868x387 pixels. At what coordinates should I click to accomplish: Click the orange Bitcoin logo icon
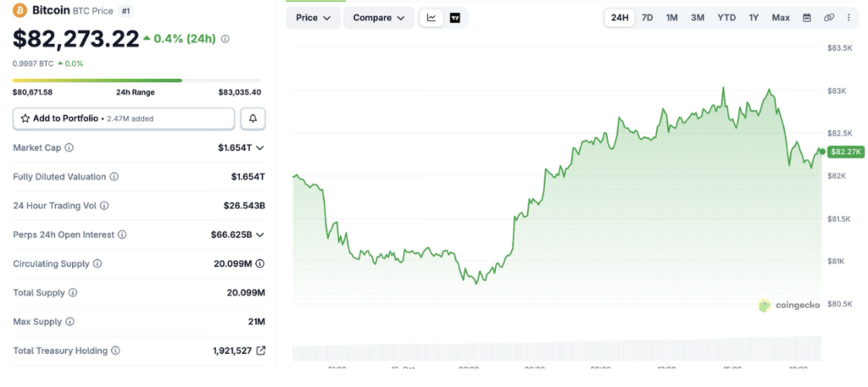(x=20, y=10)
